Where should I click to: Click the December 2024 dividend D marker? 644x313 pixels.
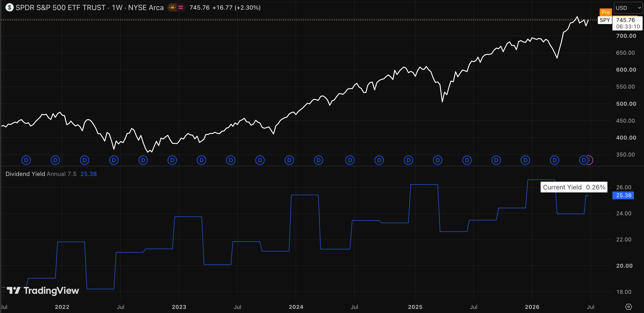coord(408,160)
